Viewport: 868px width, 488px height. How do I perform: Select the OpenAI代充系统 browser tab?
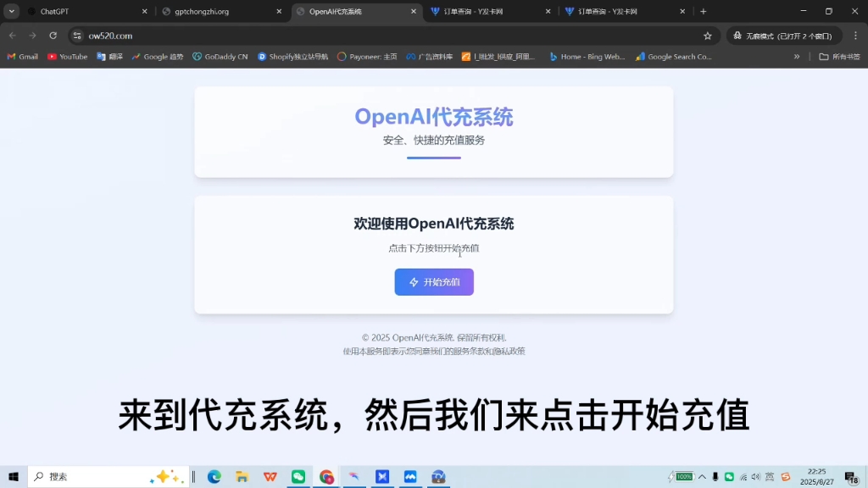pos(357,12)
